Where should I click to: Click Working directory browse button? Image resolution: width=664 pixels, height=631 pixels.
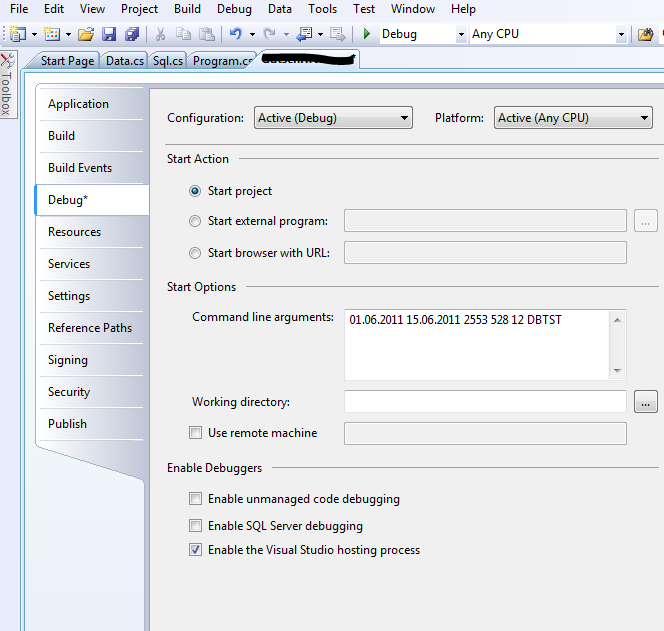tap(645, 401)
